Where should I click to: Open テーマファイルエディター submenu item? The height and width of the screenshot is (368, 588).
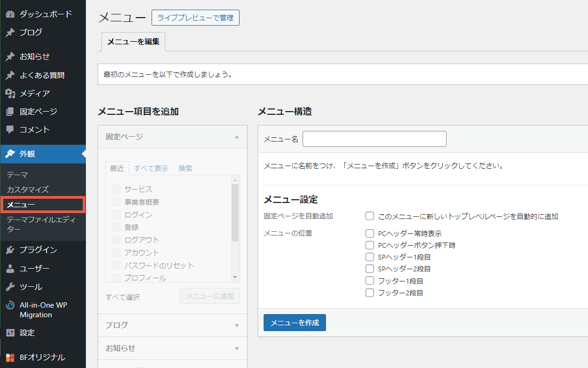click(41, 224)
